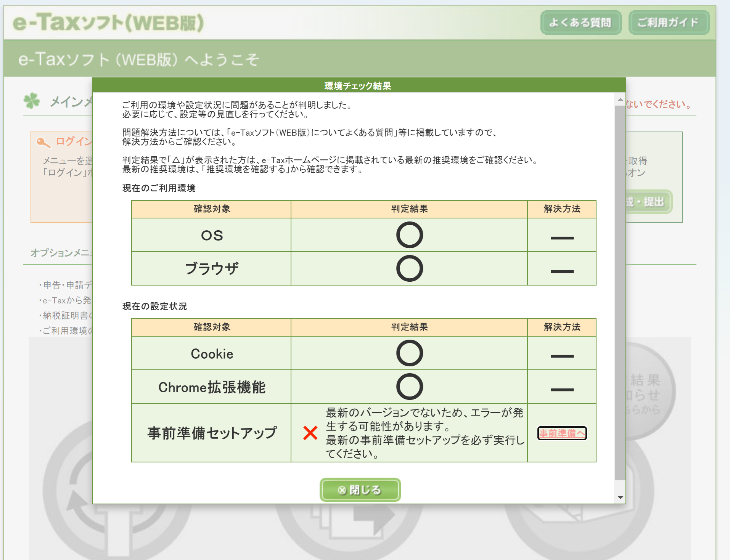Click the circle result icon for ブラウザ
730x560 pixels.
409,269
